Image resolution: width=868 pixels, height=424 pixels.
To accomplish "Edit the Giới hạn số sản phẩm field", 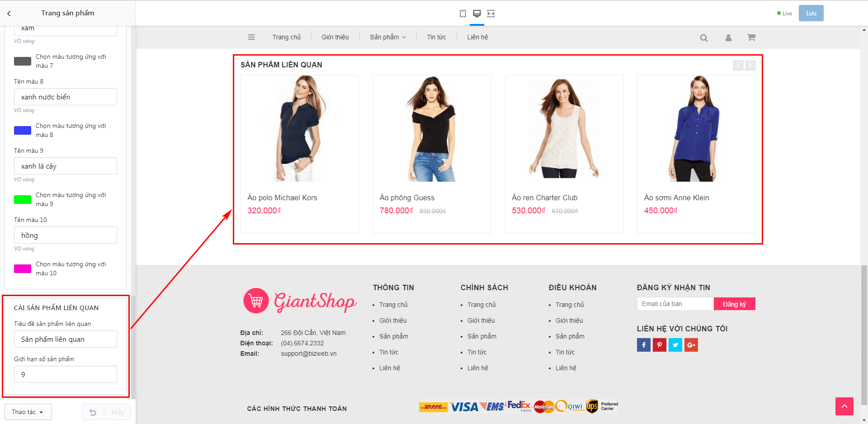I will pos(66,374).
